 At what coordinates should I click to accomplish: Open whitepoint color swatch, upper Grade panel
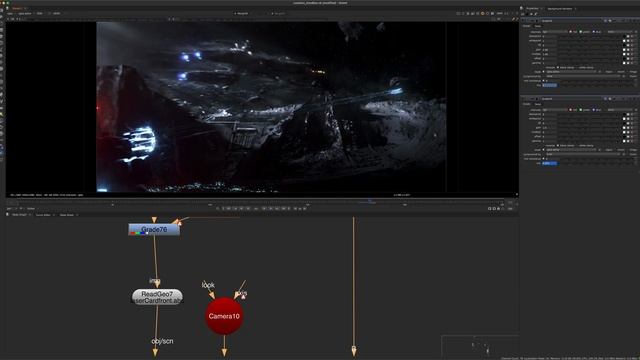[x=624, y=41]
